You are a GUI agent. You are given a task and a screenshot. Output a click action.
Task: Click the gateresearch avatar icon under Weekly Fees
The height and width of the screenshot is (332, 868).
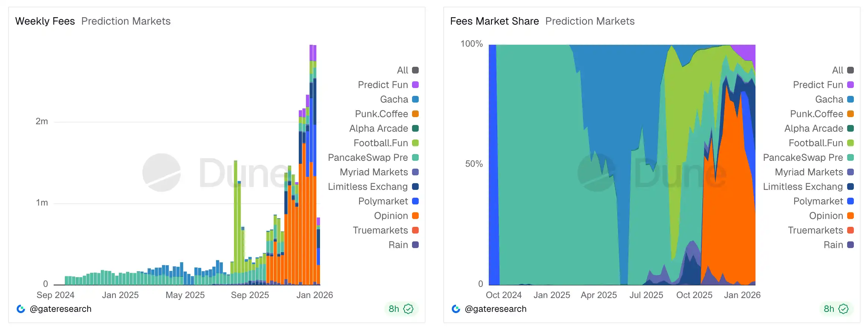(x=21, y=309)
